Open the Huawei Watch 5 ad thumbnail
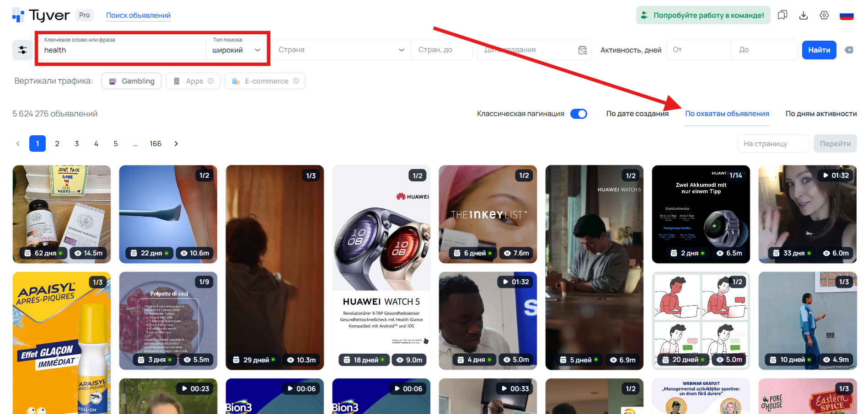The image size is (868, 414). [381, 266]
